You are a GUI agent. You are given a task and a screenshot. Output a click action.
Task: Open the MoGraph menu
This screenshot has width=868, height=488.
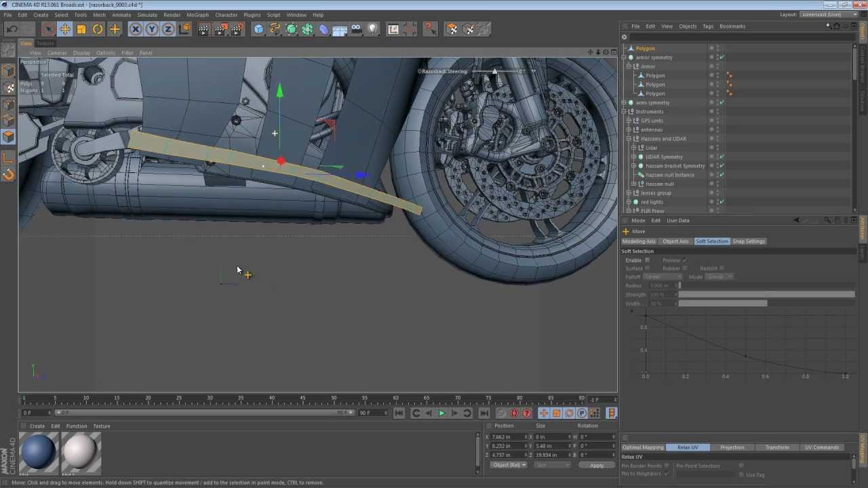[x=197, y=15]
